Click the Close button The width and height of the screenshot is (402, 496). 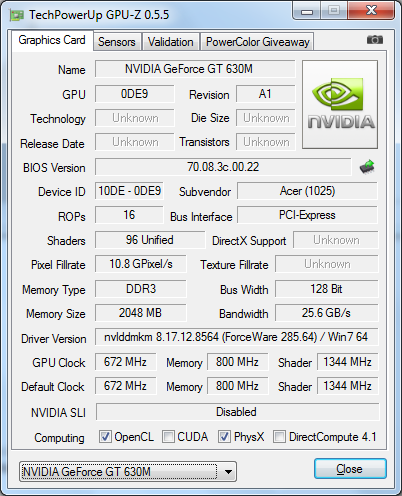[350, 469]
